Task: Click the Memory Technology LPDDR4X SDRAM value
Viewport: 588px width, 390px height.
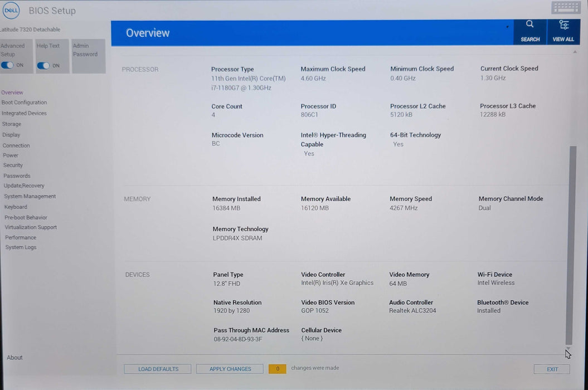Action: point(237,238)
